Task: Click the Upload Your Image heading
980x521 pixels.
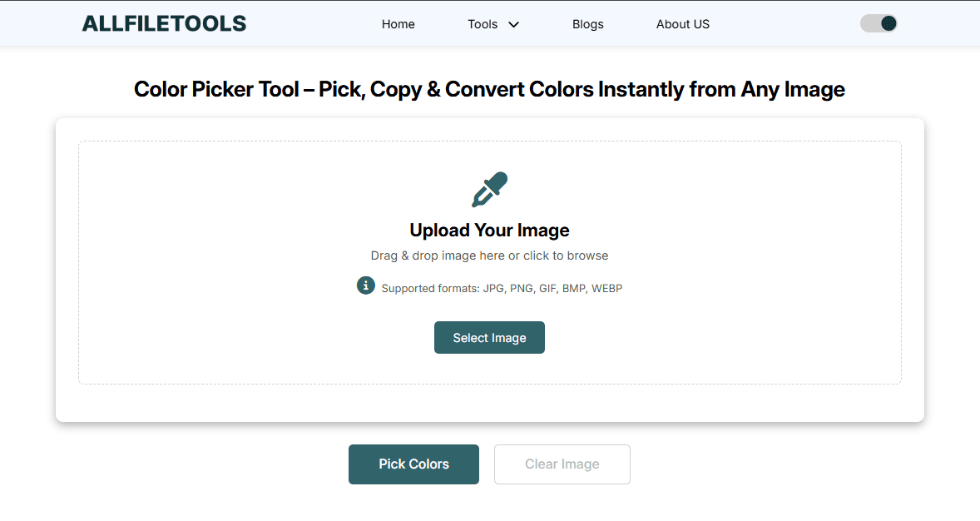Action: pyautogui.click(x=489, y=231)
